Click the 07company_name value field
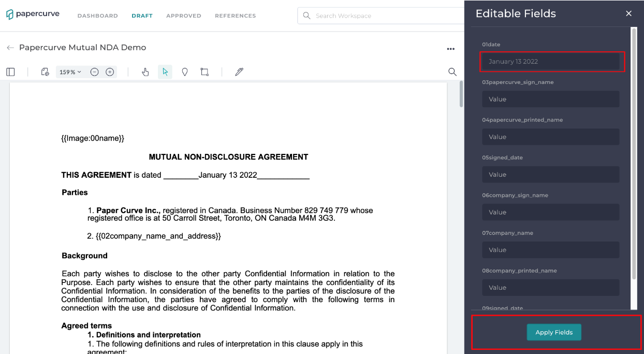Screen dimensions: 644x354 pyautogui.click(x=551, y=250)
